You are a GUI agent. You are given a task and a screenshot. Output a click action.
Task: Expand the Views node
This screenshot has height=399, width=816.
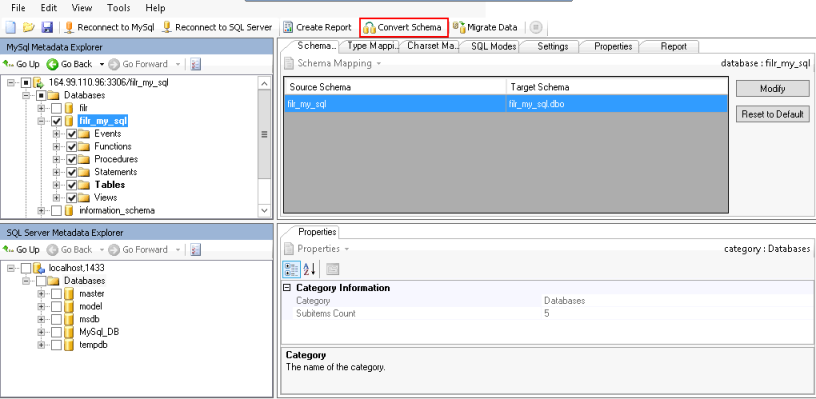[x=57, y=198]
